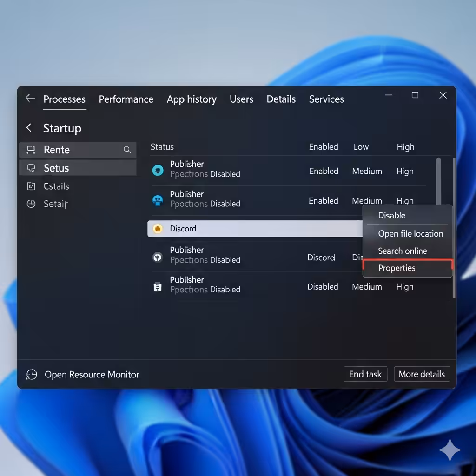Open the Services tab
Screen dimensions: 476x476
click(x=326, y=99)
